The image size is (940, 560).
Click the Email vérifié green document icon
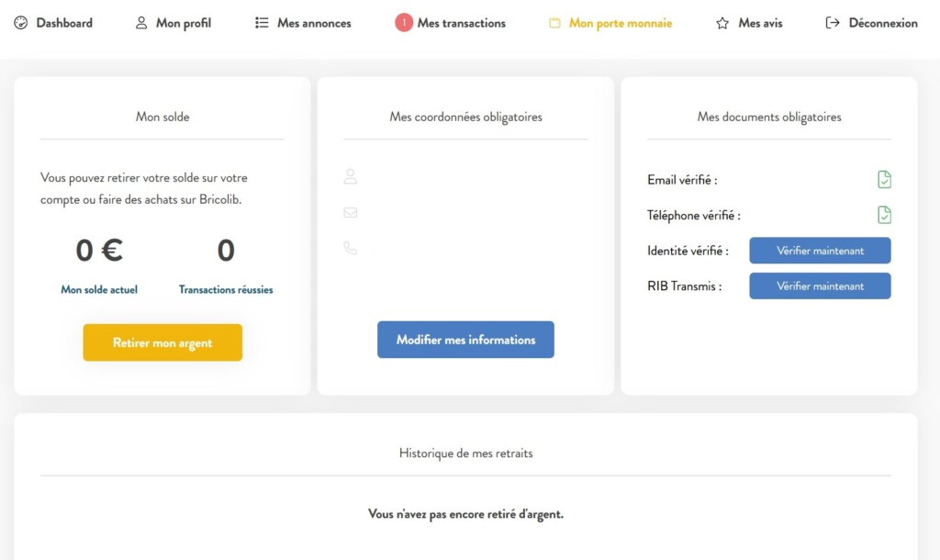pos(884,179)
